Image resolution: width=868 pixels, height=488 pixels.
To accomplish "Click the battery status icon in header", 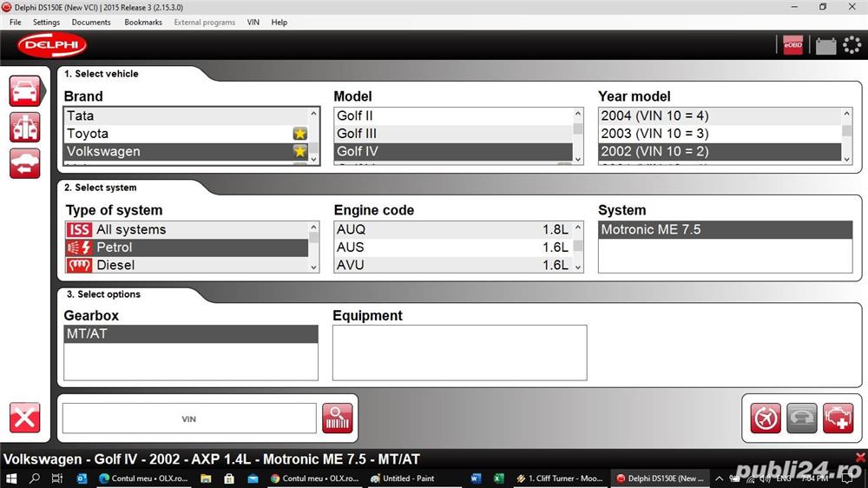I will pyautogui.click(x=825, y=46).
